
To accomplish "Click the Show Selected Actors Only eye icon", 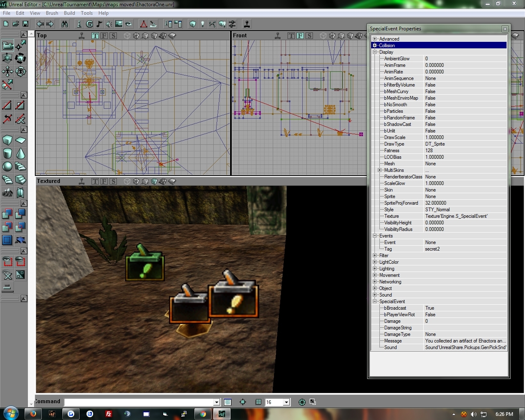I will [x=7, y=262].
